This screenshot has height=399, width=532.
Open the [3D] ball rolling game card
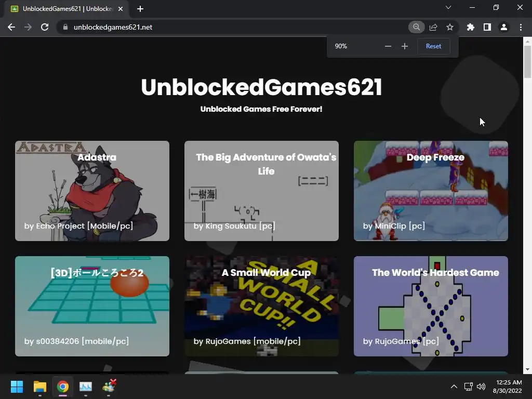[92, 306]
